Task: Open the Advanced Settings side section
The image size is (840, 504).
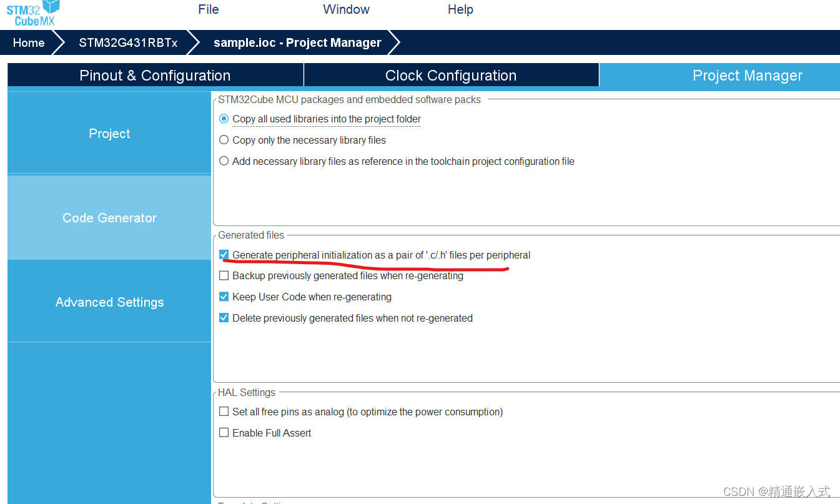Action: coord(109,302)
